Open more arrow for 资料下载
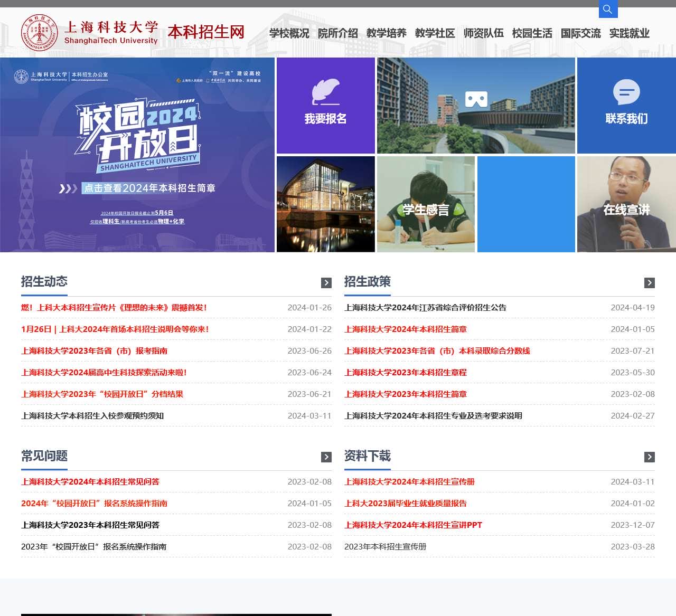Screen dimensions: 676x616 coord(650,457)
